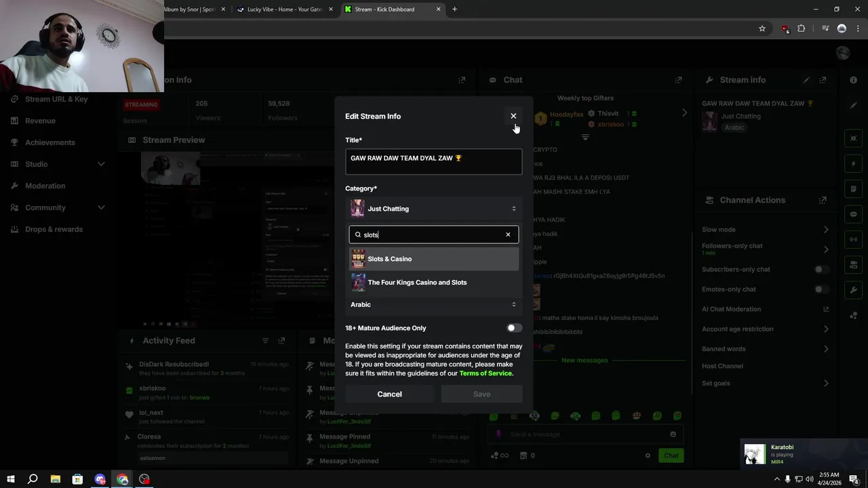Open Moderation from the sidebar
Image resolution: width=868 pixels, height=488 pixels.
45,186
